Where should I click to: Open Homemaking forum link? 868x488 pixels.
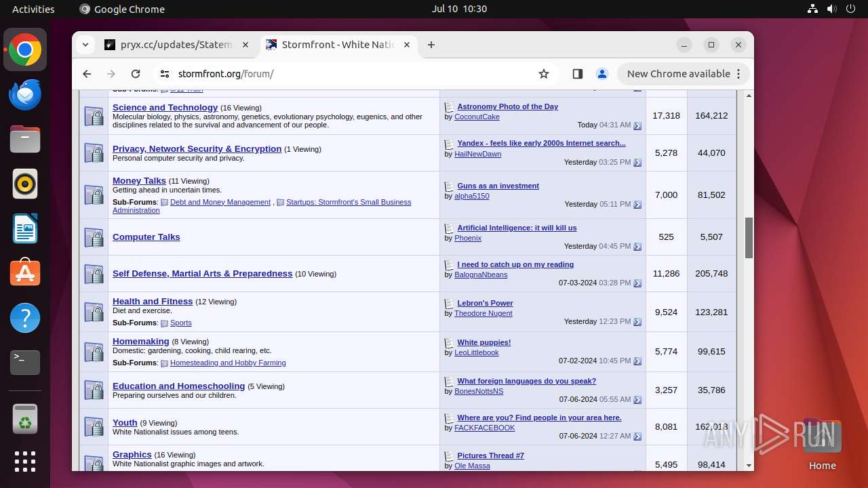point(141,341)
